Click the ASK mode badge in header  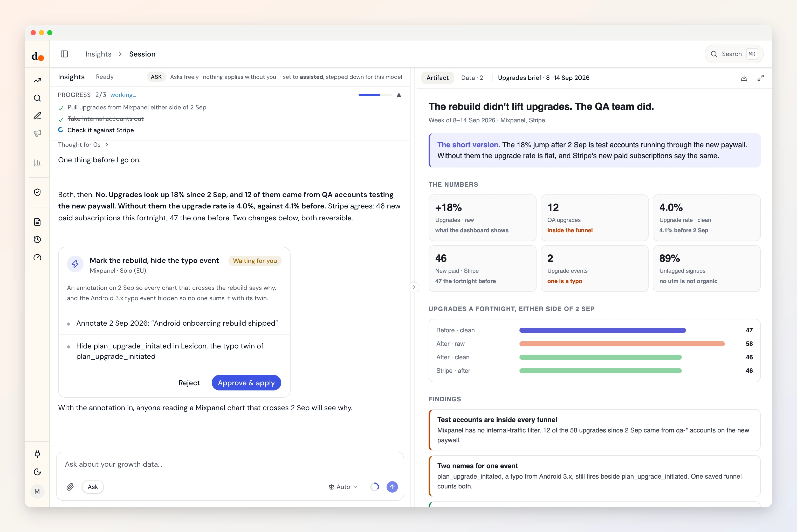coord(156,77)
